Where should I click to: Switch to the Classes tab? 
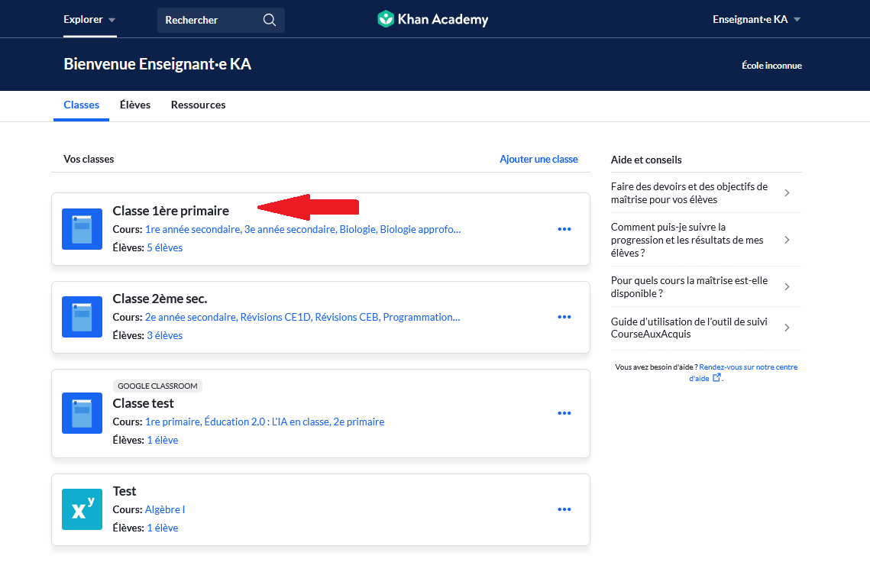(82, 105)
